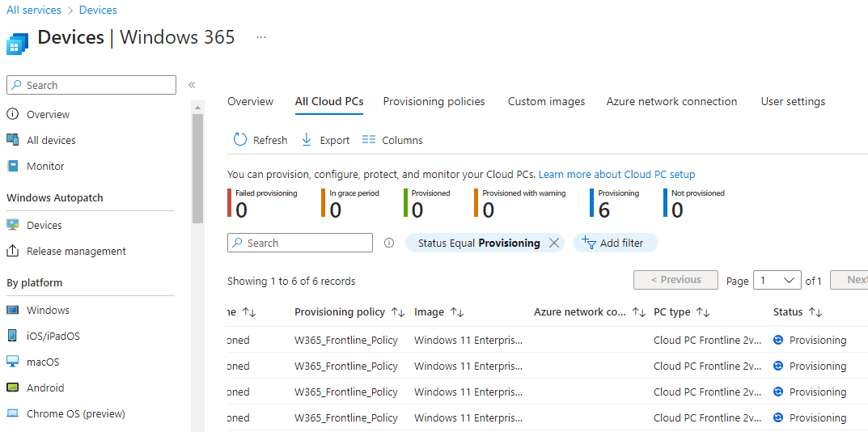868x432 pixels.
Task: Click first row Windows 11 Enterprise image cell
Action: [x=468, y=340]
